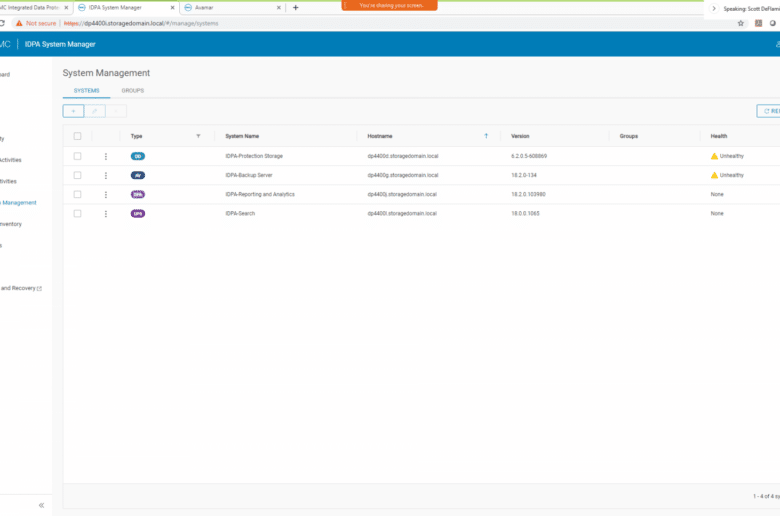Open the Management item in the sidebar
This screenshot has width=780, height=516.
tap(18, 203)
